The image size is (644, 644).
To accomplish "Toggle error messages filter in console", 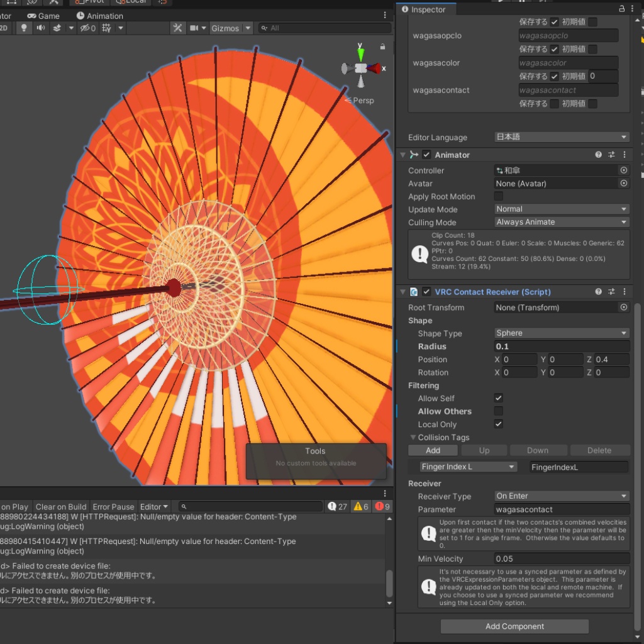I will tap(382, 507).
